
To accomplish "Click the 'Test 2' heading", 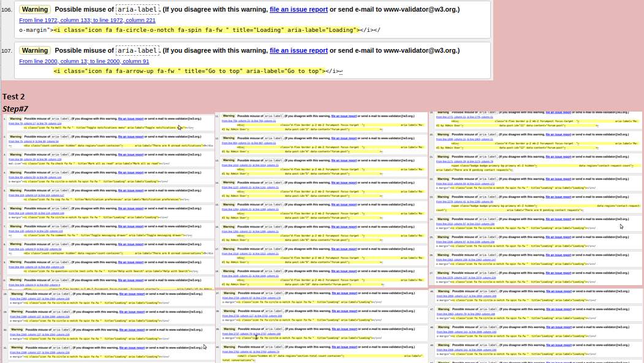I will 13,97.
